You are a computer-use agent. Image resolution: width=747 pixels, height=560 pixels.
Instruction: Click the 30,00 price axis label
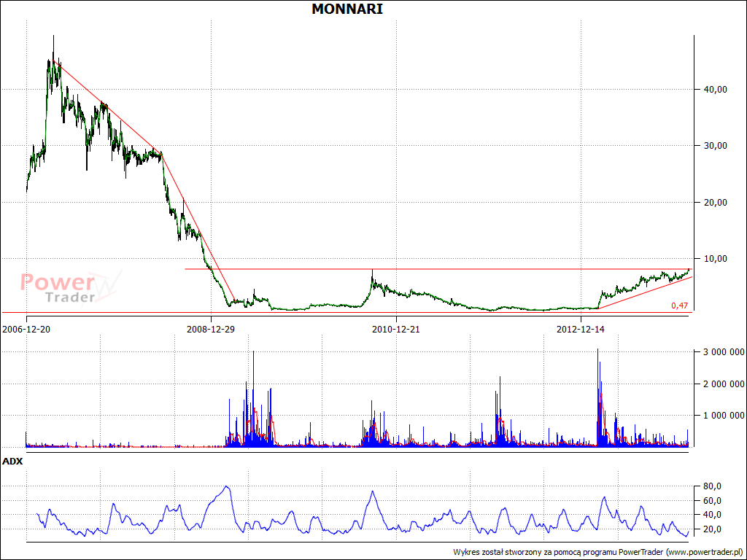click(x=715, y=146)
